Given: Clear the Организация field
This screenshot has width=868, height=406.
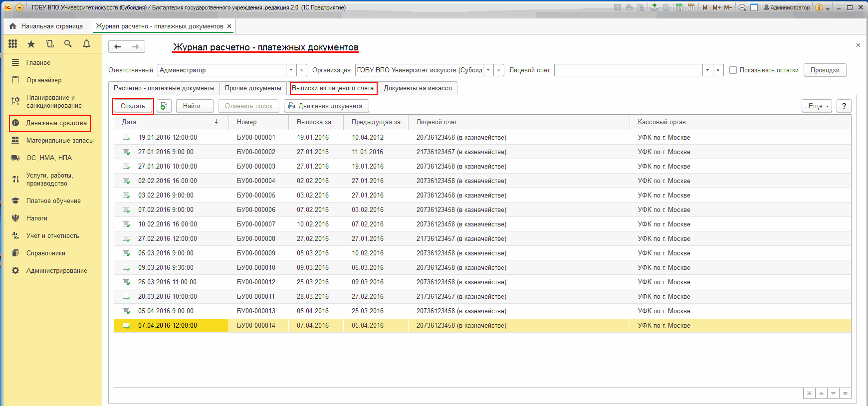Looking at the screenshot, I should (498, 70).
